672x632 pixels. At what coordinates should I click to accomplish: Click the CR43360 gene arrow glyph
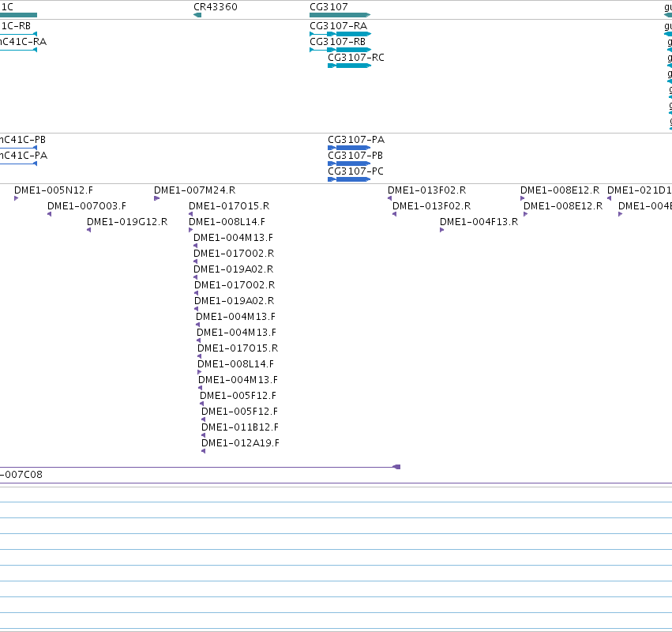pos(197,15)
